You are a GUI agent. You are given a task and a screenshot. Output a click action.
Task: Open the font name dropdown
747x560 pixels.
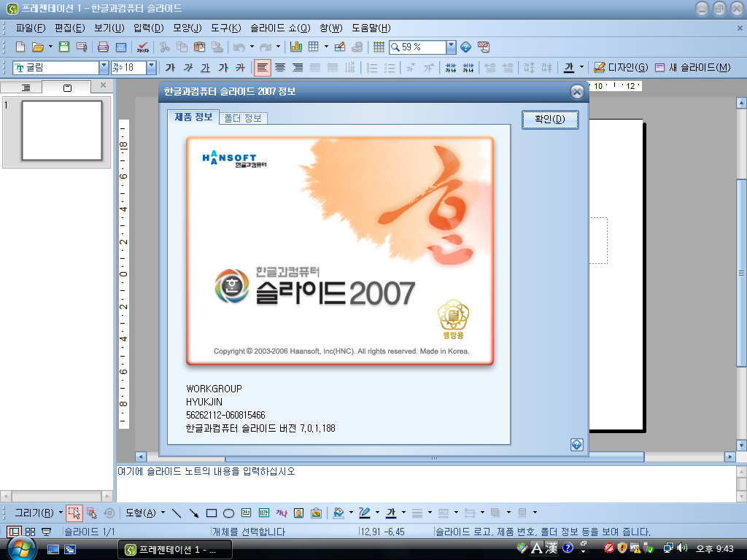[104, 68]
